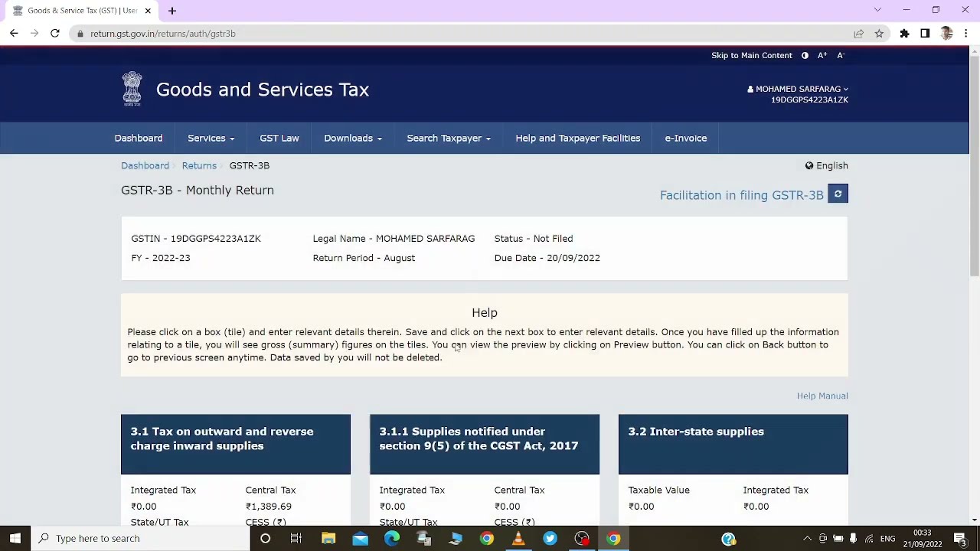Decrease font size with A- icon
The height and width of the screenshot is (551, 980).
click(x=841, y=55)
